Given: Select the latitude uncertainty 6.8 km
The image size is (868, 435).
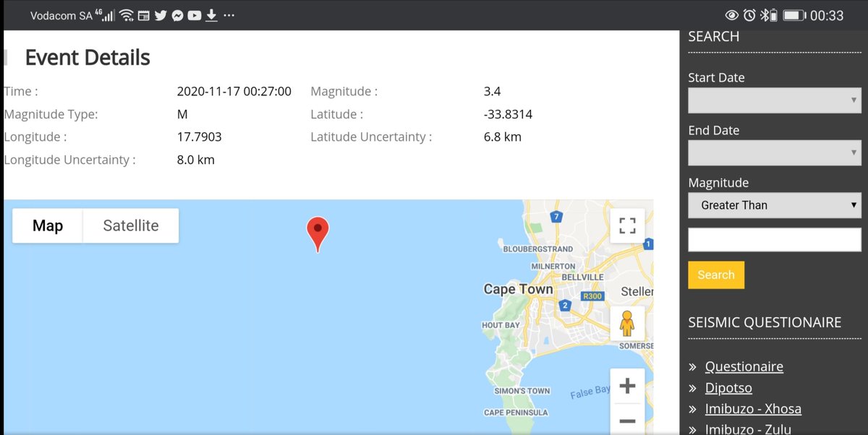Looking at the screenshot, I should (502, 137).
